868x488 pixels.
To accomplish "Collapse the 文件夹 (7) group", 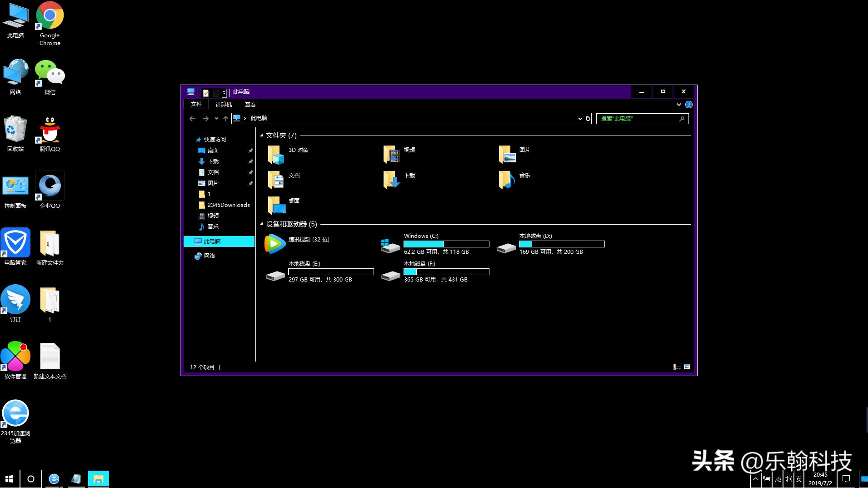I will coord(261,136).
